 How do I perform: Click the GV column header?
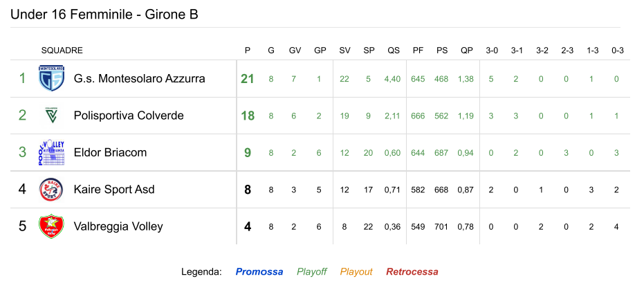click(x=295, y=51)
